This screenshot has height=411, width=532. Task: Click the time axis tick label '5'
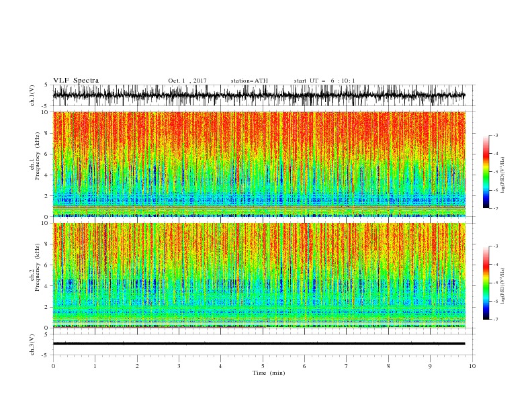[x=263, y=366]
